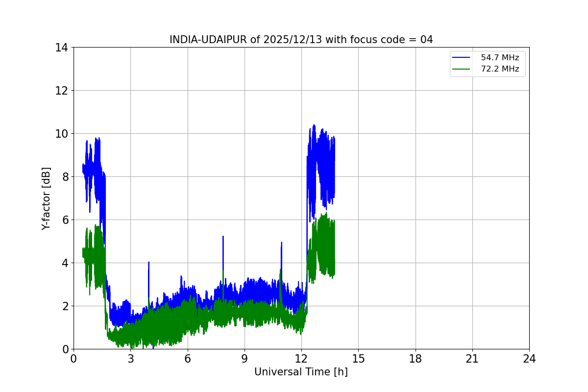Click x-axis tick label 0
Screen dimensions: 588x392
click(73, 359)
